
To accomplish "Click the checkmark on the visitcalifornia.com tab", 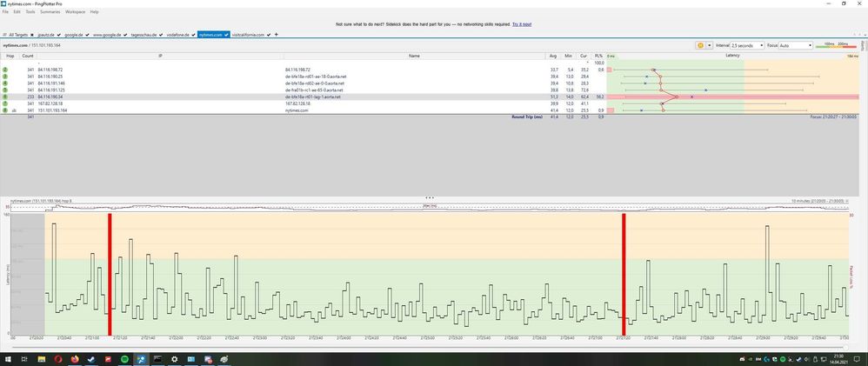I will coord(269,34).
